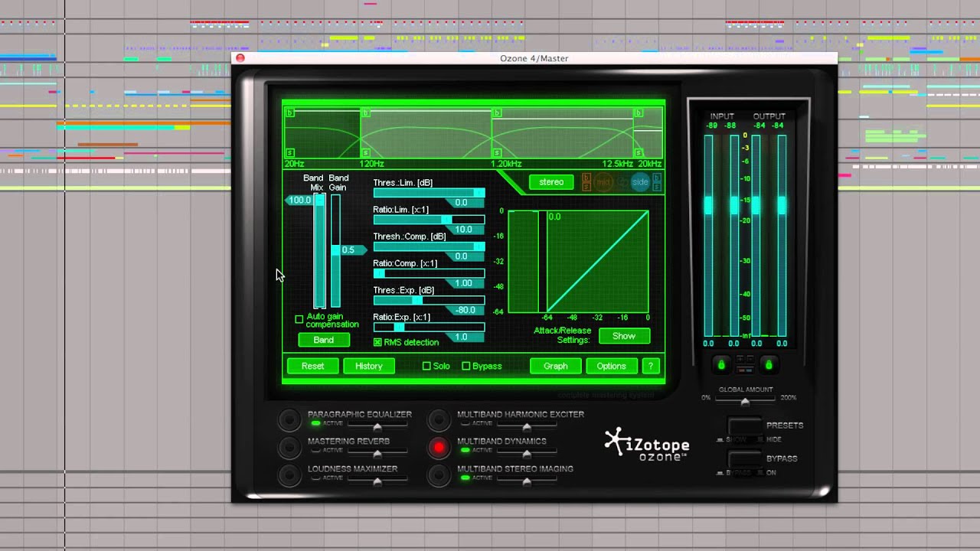Click the Paragraphic Equalizer amount slider
The height and width of the screenshot is (551, 980).
pos(377,427)
